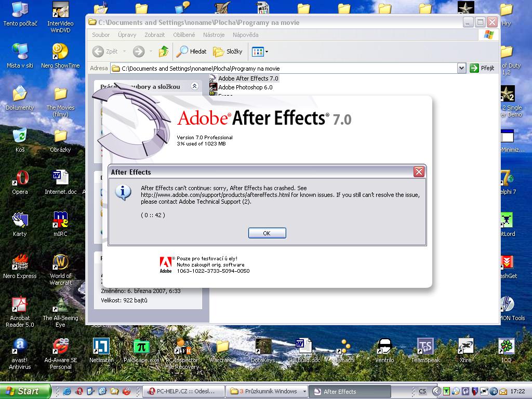Image resolution: width=532 pixels, height=399 pixels.
Task: Click inside the Adresa path field
Action: pyautogui.click(x=284, y=68)
